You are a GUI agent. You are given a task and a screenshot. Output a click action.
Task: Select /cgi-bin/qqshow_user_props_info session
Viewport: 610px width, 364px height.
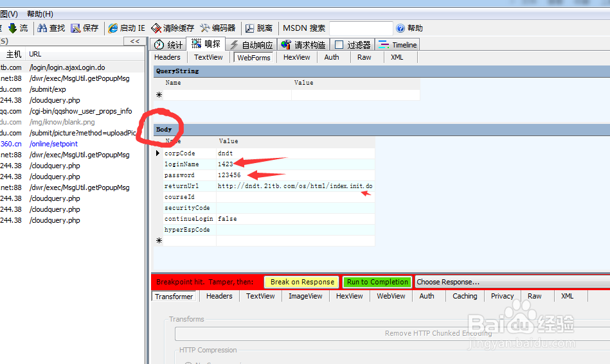(73, 111)
